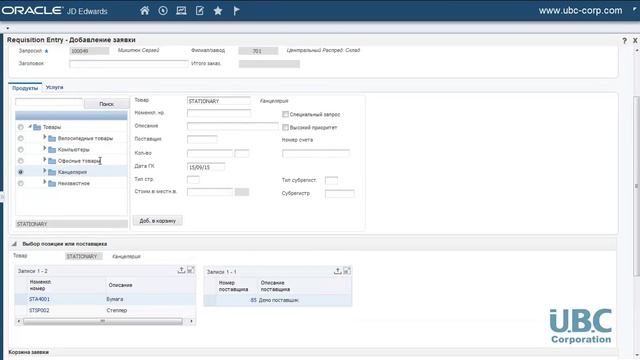
Task: Expand Велосипедные товары tree node
Action: 44,138
